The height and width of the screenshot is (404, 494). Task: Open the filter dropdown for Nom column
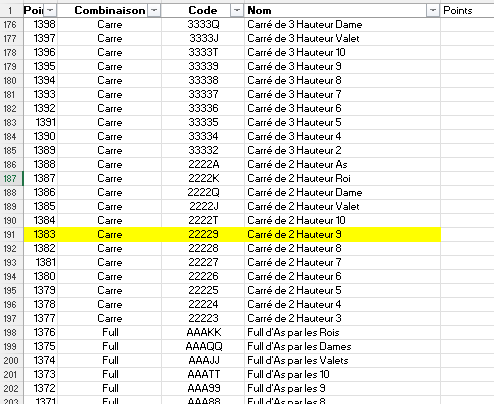coord(432,11)
